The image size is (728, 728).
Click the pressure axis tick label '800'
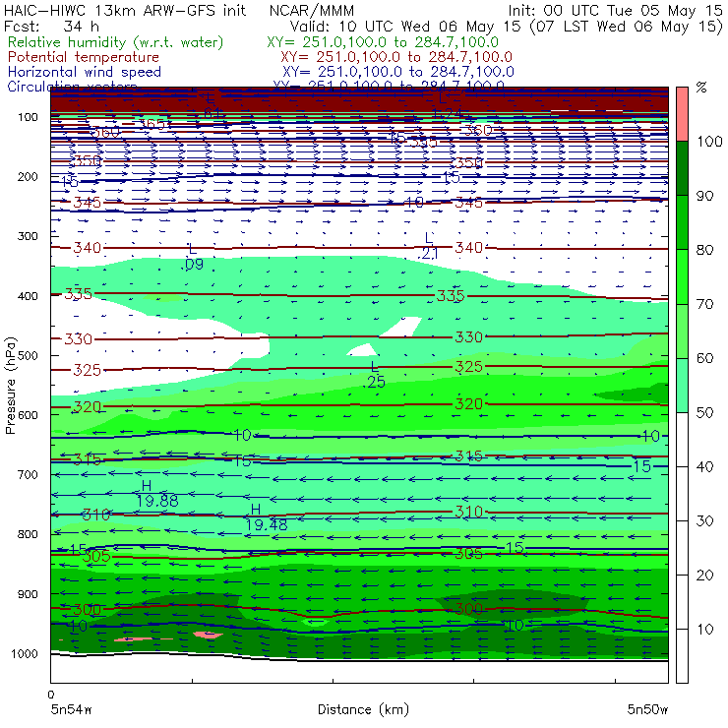[28, 534]
